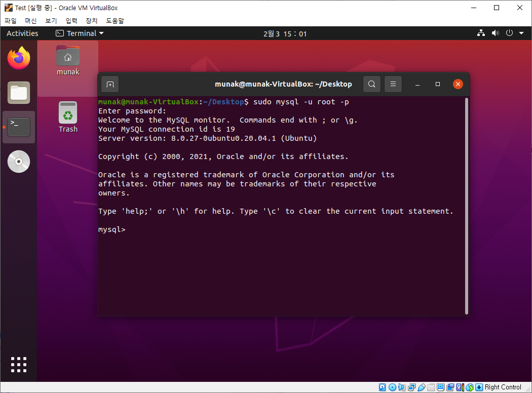Click the terminal title munak@munak-VirtualBox: ~/Desktop
This screenshot has width=532, height=393.
(x=283, y=84)
